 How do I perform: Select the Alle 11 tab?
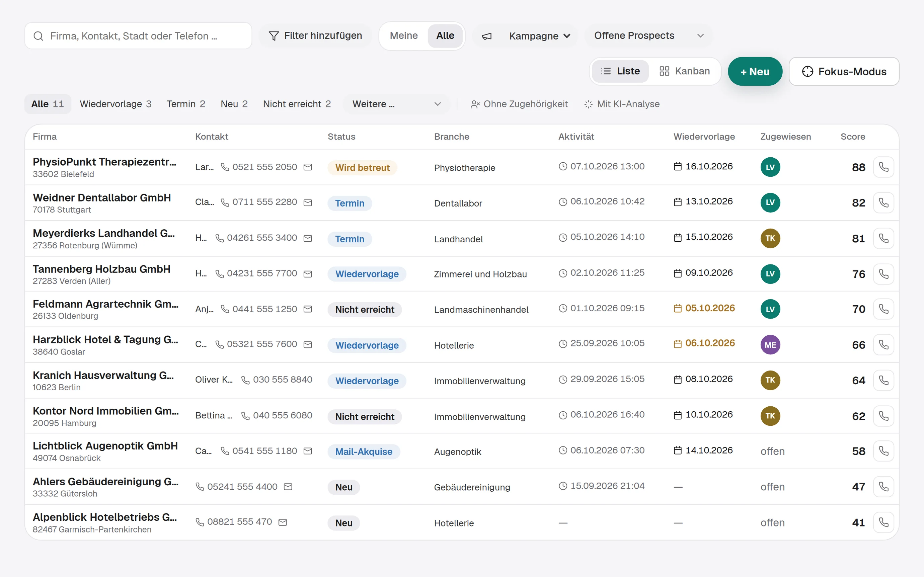pyautogui.click(x=48, y=104)
